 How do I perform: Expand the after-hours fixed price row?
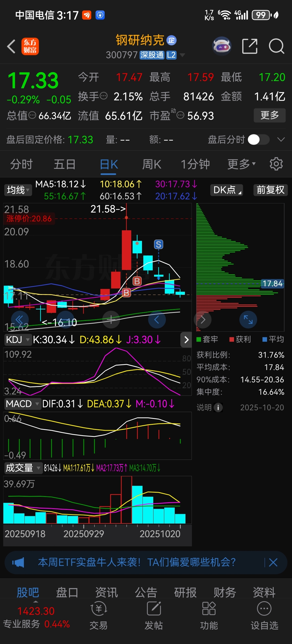pos(281,140)
